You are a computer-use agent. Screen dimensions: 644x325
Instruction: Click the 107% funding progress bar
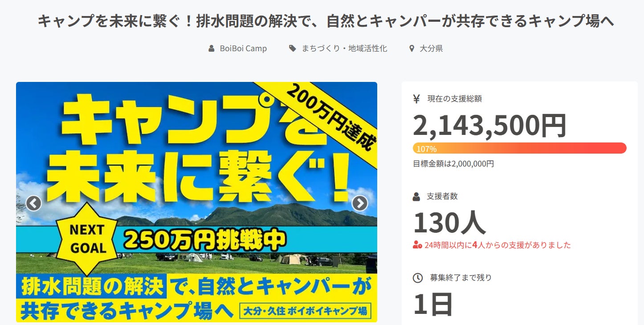(520, 148)
